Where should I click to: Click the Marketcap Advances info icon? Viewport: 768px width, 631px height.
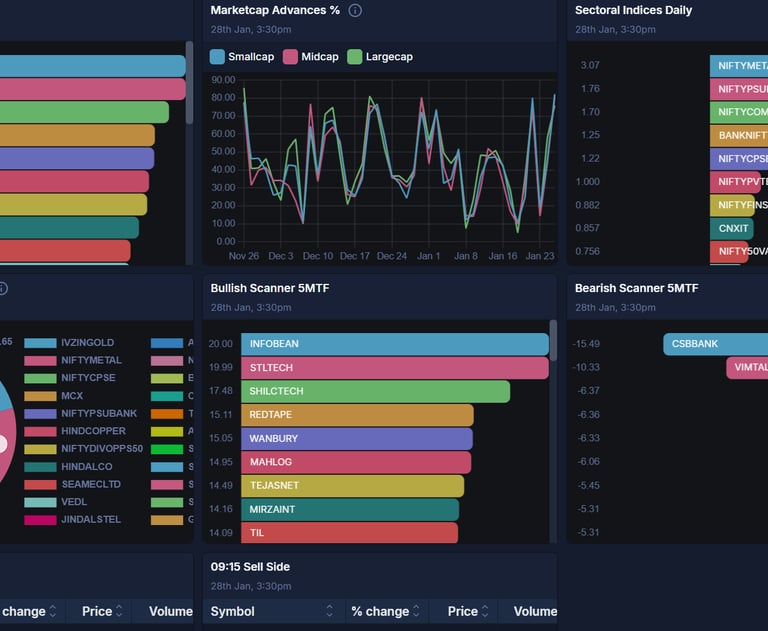[x=355, y=10]
